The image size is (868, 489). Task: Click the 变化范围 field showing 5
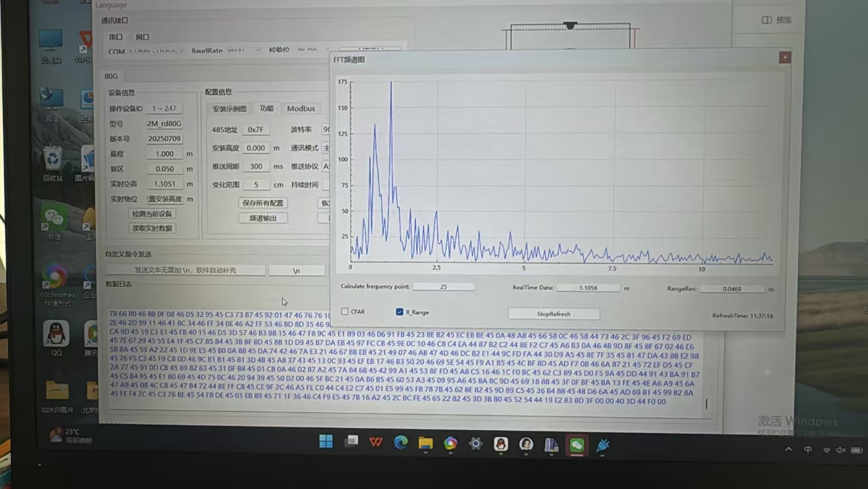coord(256,185)
